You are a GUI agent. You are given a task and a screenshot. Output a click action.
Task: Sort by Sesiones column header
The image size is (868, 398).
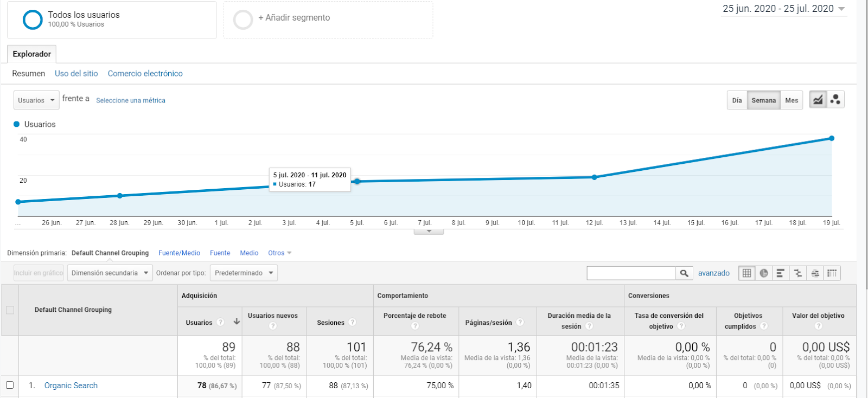330,323
